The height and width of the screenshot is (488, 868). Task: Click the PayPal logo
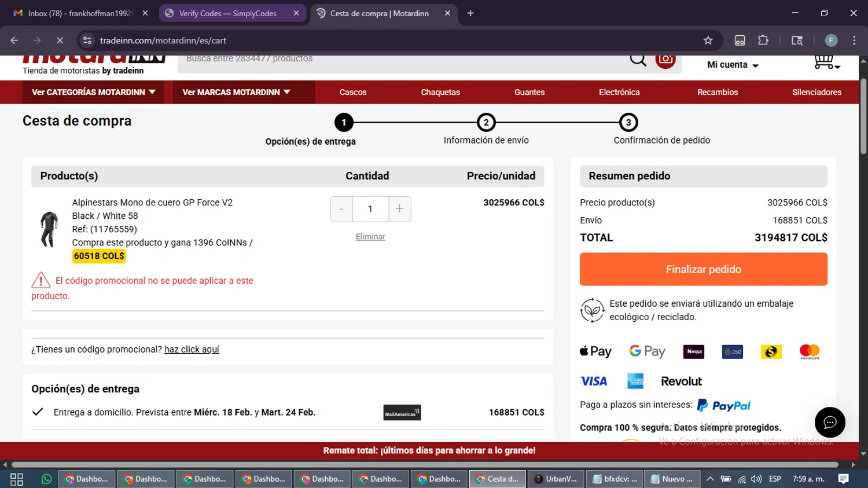[724, 405]
